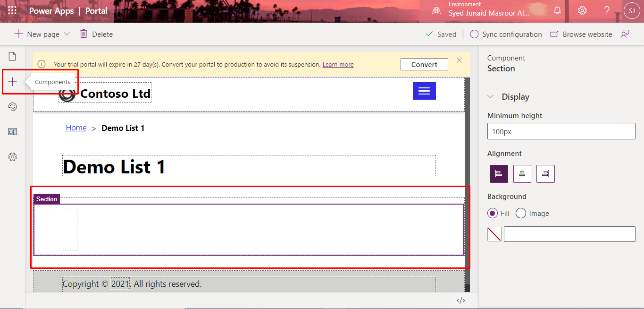Click Browse website
Screen dimensions: 644x309
click(581, 34)
